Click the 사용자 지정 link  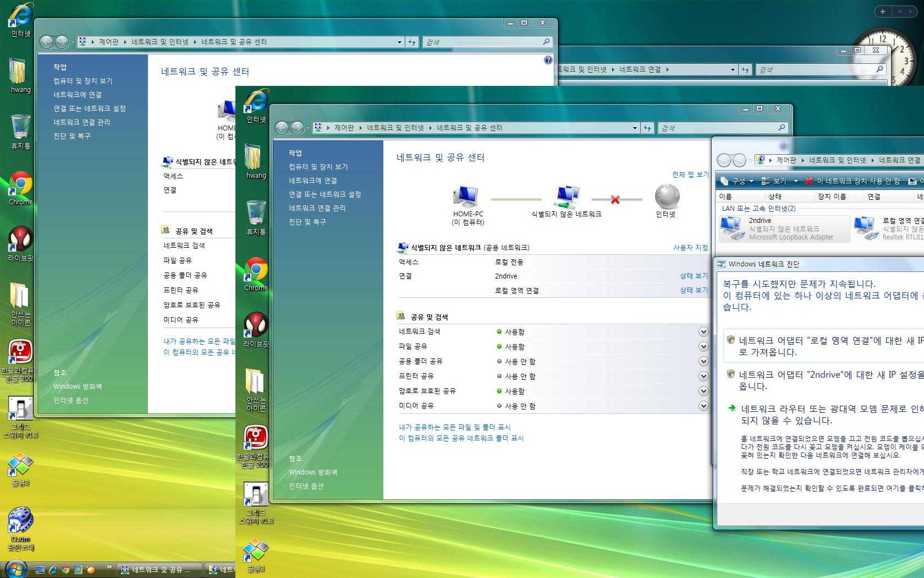[691, 248]
